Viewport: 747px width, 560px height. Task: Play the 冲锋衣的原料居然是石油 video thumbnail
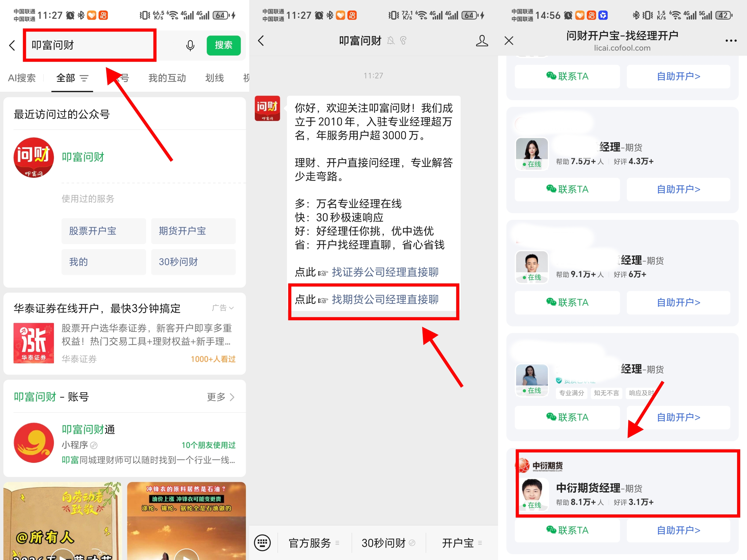[x=186, y=521]
